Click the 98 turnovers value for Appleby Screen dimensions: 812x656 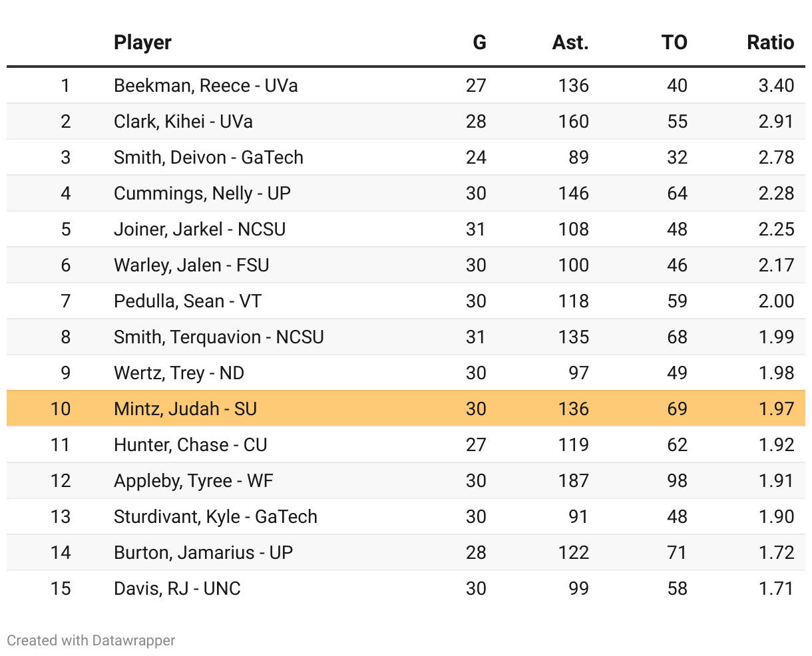click(677, 481)
